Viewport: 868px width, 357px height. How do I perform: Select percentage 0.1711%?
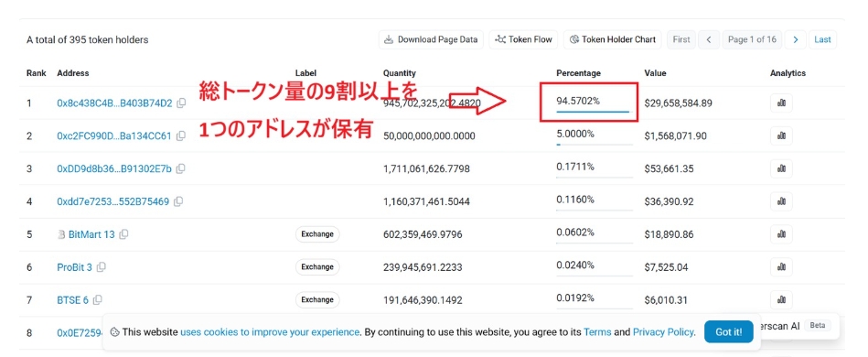click(575, 167)
